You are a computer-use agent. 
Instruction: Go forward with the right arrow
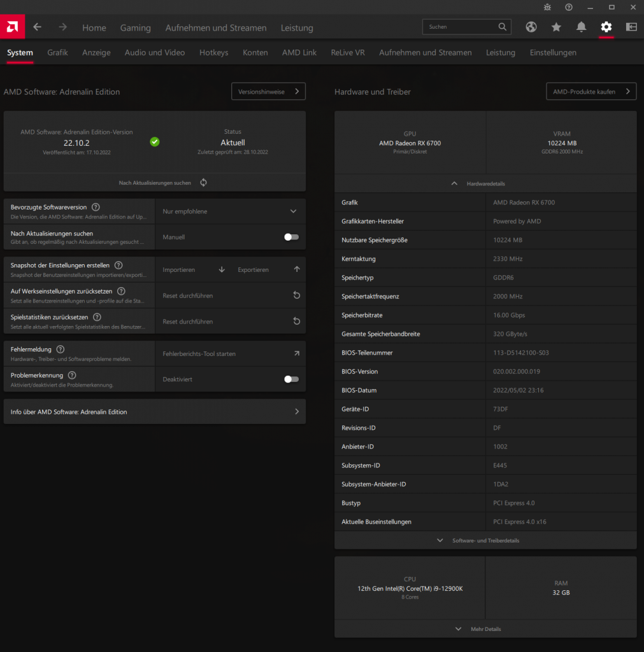coord(63,27)
